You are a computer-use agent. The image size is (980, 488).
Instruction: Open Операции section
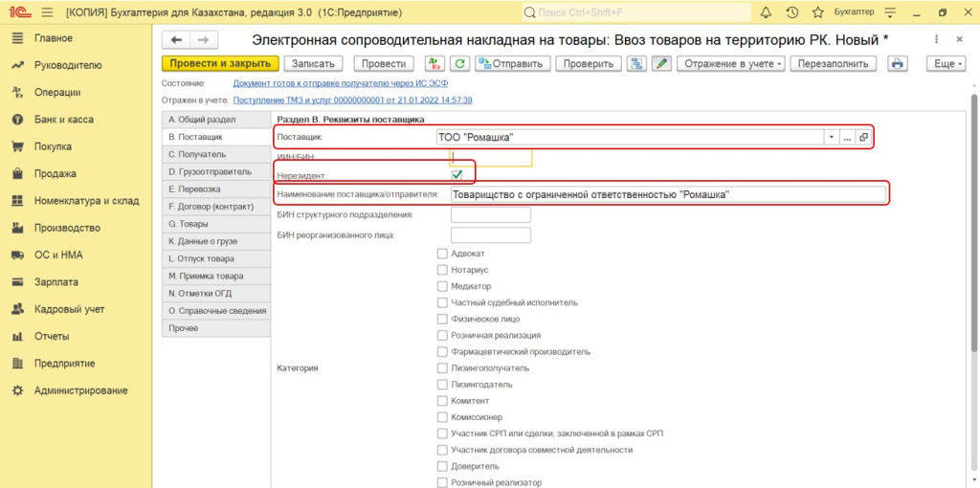[57, 93]
